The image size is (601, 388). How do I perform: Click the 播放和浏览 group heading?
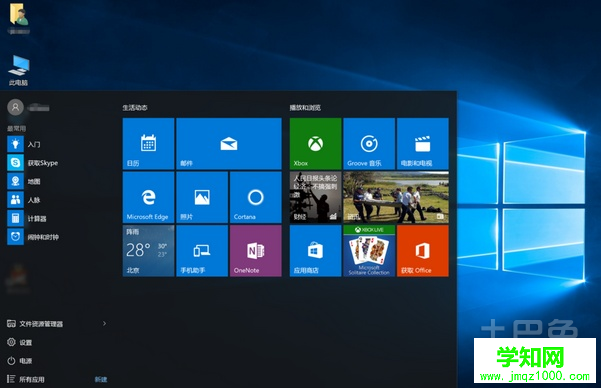pyautogui.click(x=305, y=108)
